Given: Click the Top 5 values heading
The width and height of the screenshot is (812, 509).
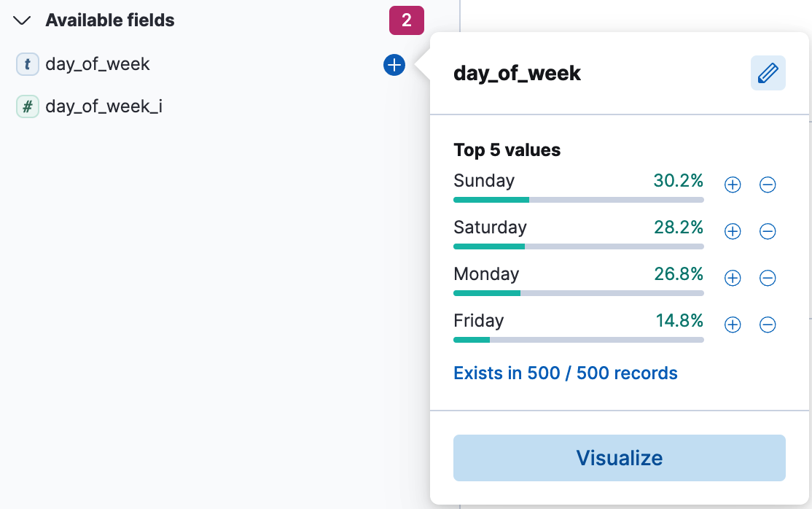Looking at the screenshot, I should tap(507, 150).
